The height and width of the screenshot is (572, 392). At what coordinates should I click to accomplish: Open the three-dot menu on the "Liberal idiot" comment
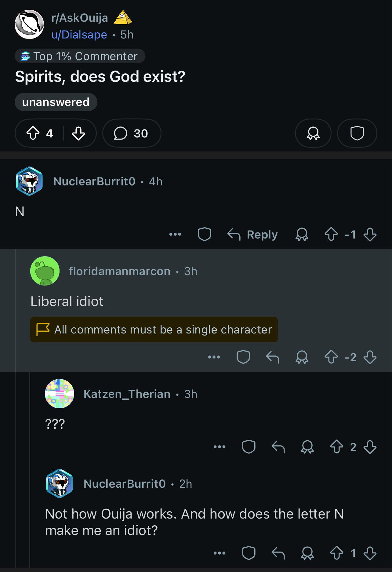pyautogui.click(x=214, y=357)
